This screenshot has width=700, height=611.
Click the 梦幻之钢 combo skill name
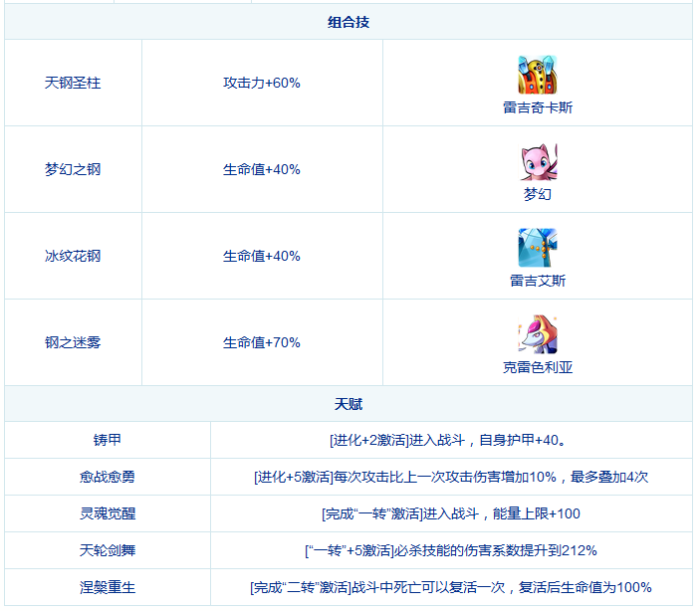coord(73,169)
